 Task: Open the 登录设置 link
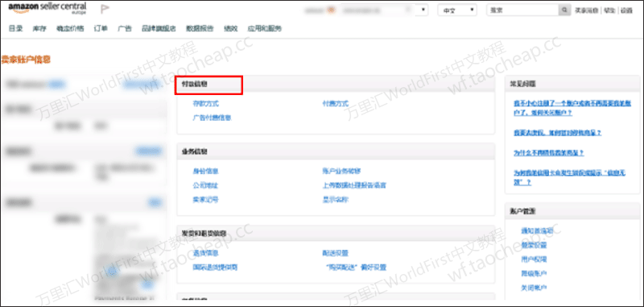(x=534, y=245)
